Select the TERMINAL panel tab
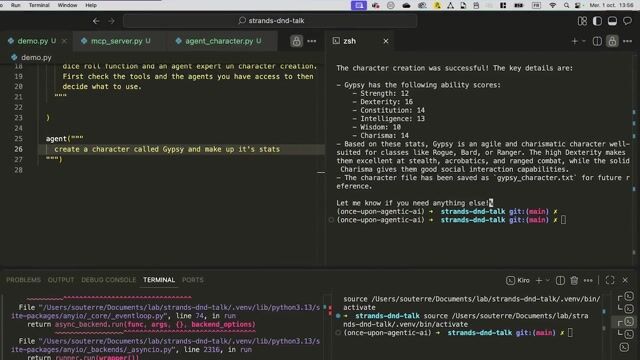This screenshot has width=640, height=360. click(159, 280)
